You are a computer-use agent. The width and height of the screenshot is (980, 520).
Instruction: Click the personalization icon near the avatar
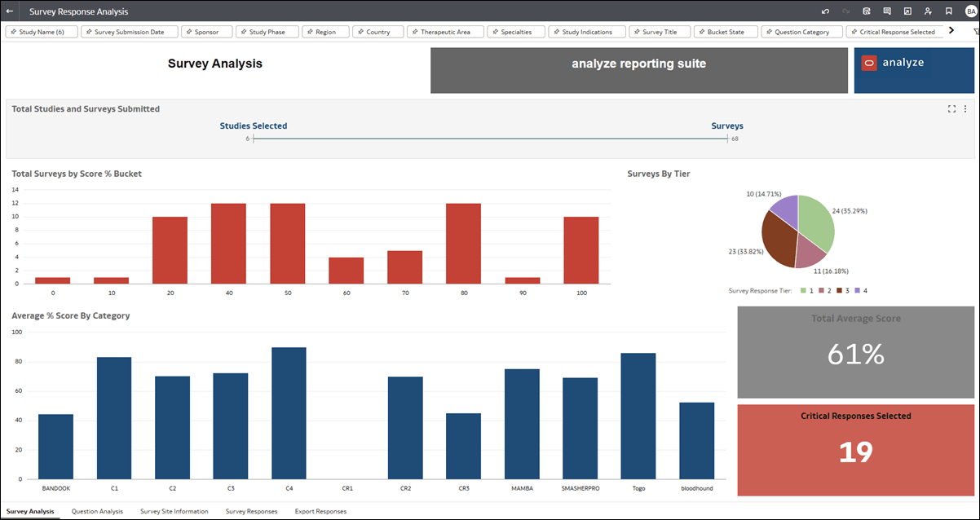[927, 11]
